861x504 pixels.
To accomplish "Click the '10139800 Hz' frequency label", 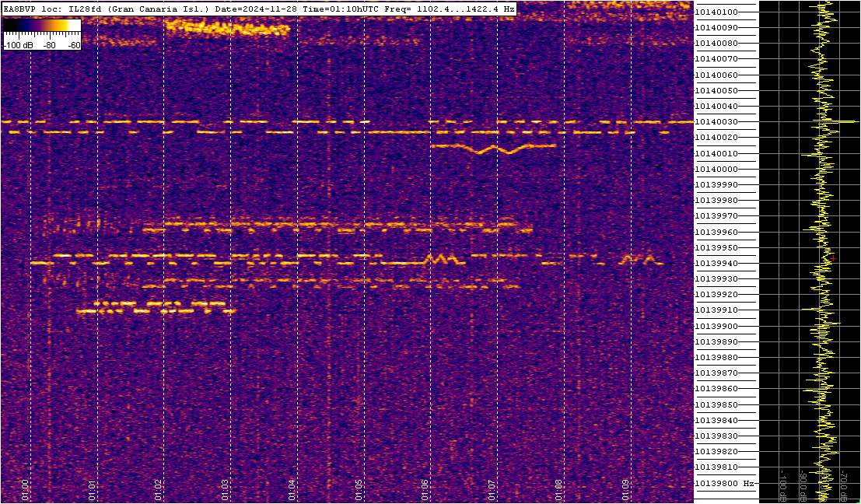I will pos(723,483).
